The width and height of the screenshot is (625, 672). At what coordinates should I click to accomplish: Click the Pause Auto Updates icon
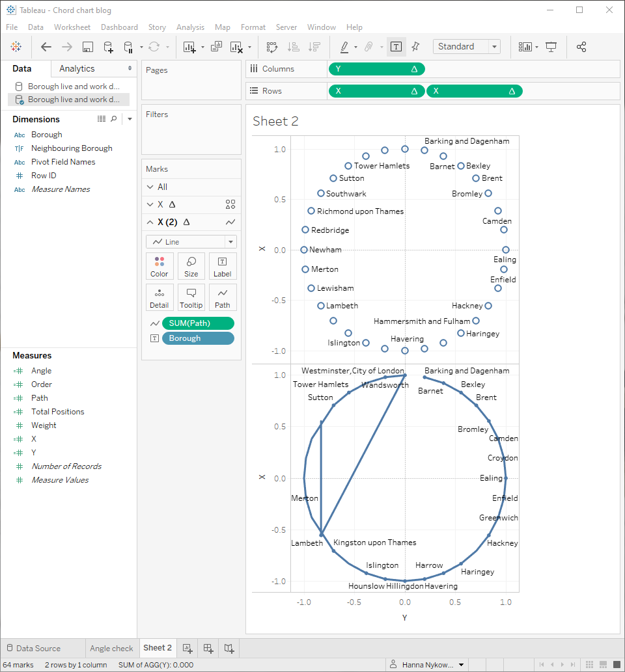tap(128, 47)
